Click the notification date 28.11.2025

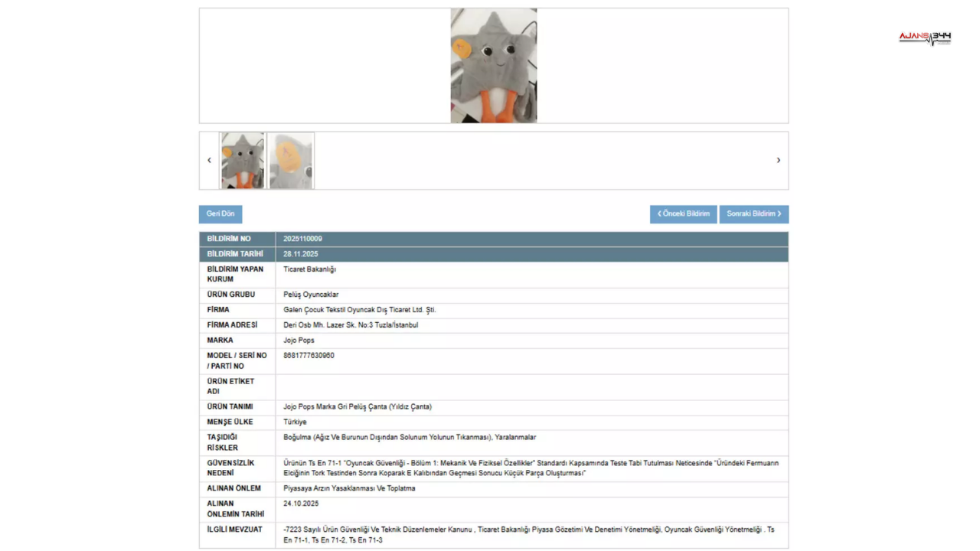[300, 254]
